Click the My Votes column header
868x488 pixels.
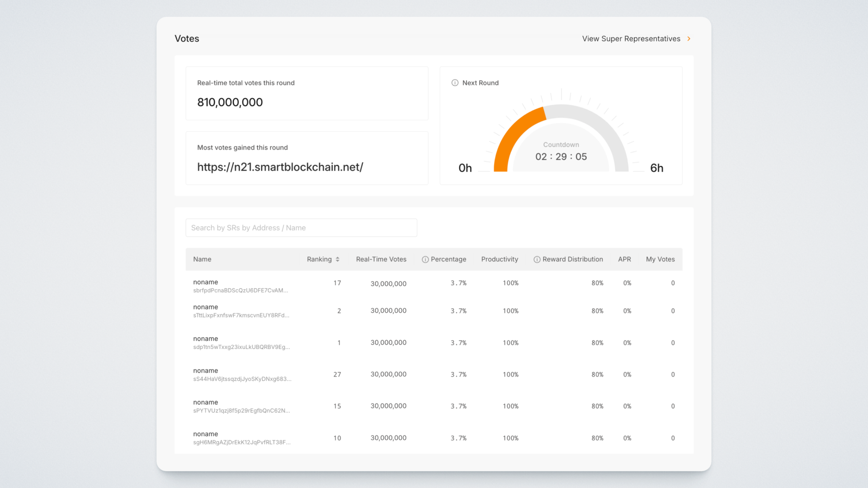[x=660, y=259]
